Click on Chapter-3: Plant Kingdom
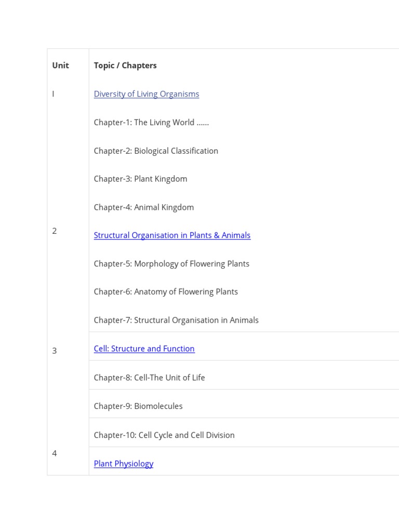Image resolution: width=399 pixels, height=532 pixels. (x=140, y=179)
